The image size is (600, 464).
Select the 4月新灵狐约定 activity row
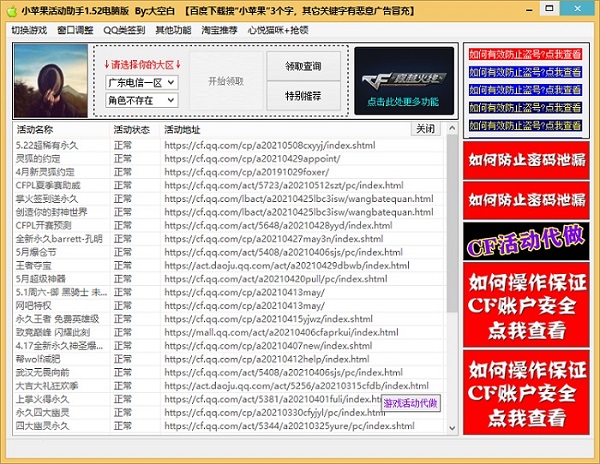(228, 172)
